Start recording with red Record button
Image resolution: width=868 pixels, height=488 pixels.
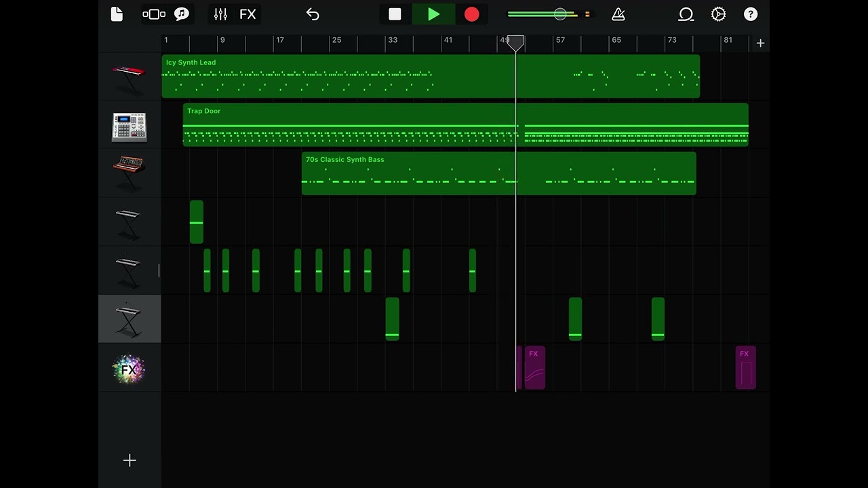click(x=472, y=14)
